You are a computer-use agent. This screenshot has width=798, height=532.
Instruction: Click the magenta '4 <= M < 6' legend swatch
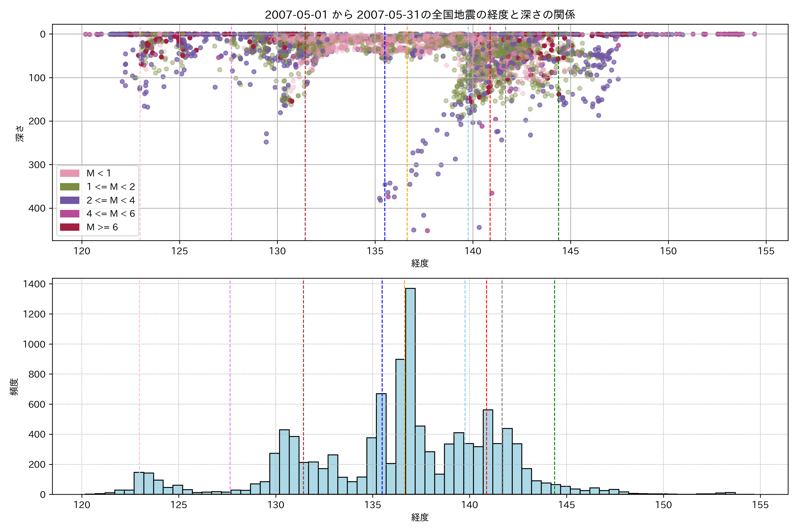tap(70, 214)
